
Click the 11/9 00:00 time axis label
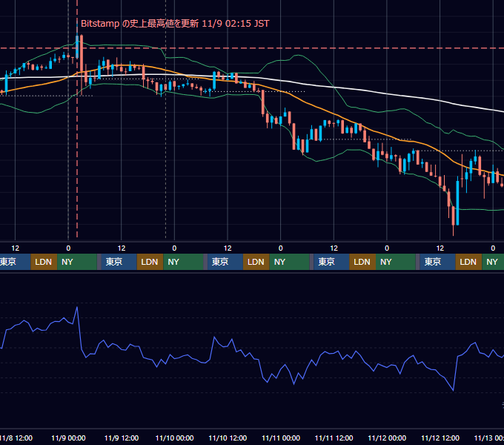[x=68, y=438]
